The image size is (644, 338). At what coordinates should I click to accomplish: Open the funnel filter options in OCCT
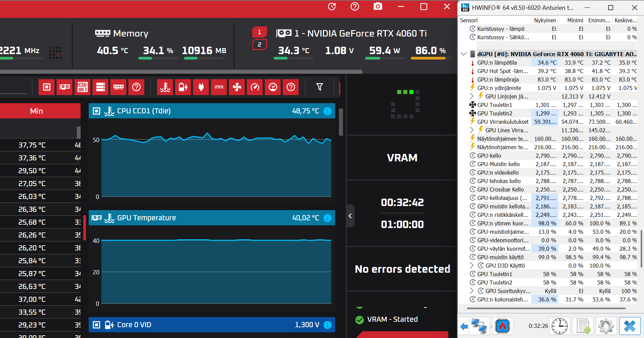[319, 87]
